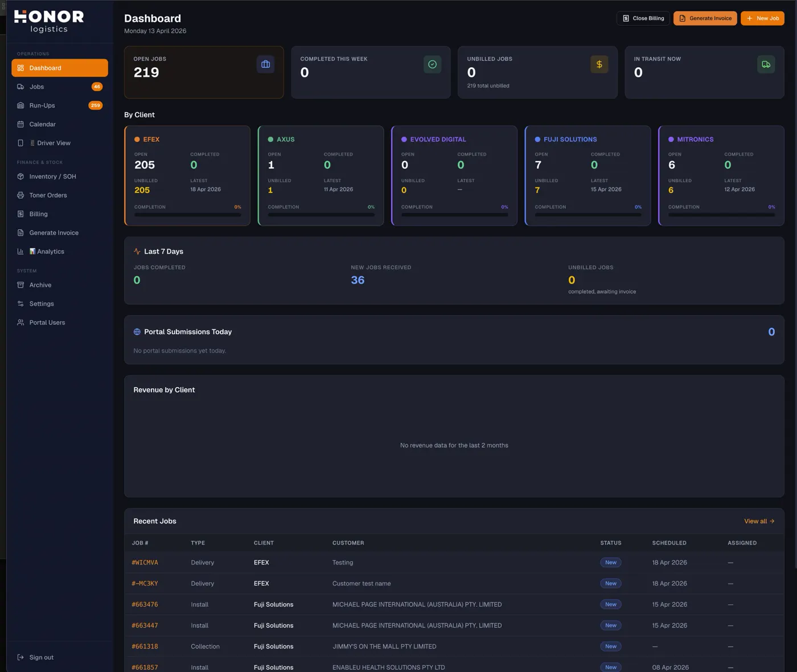Image resolution: width=797 pixels, height=672 pixels.
Task: Select Toner Orders in the sidebar
Action: point(60,195)
